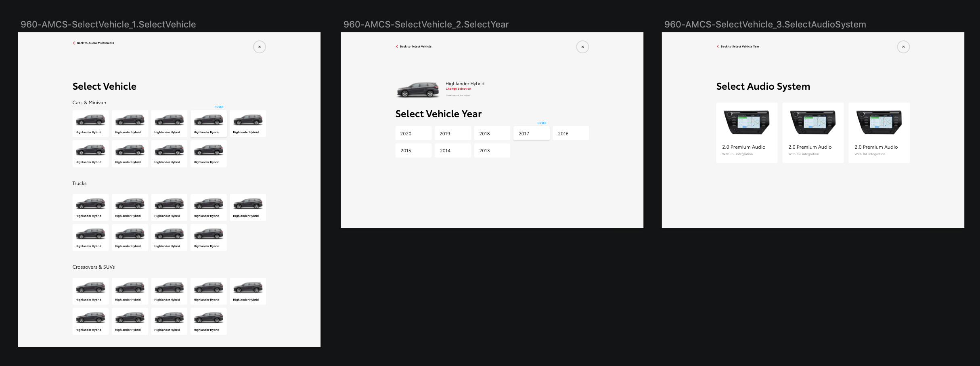980x366 pixels.
Task: Select the hovered Highlander Hybrid card in Cars & Minivan
Action: pyautogui.click(x=208, y=124)
